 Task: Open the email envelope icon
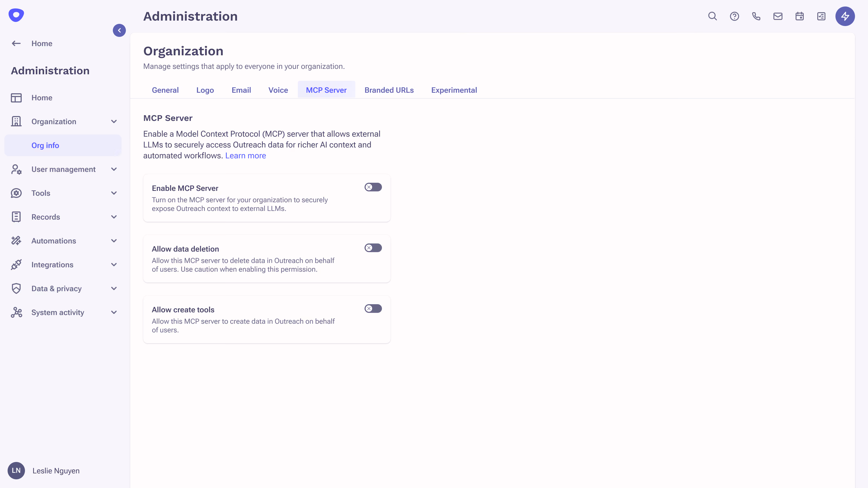click(x=778, y=16)
